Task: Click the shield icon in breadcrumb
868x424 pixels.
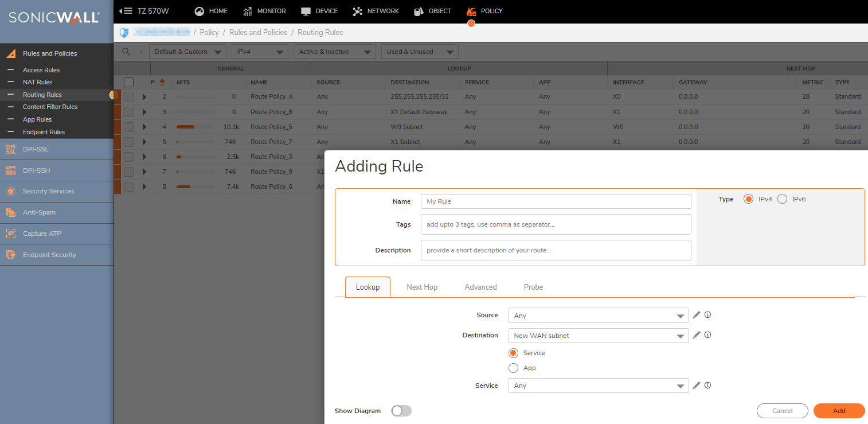Action: tap(124, 33)
